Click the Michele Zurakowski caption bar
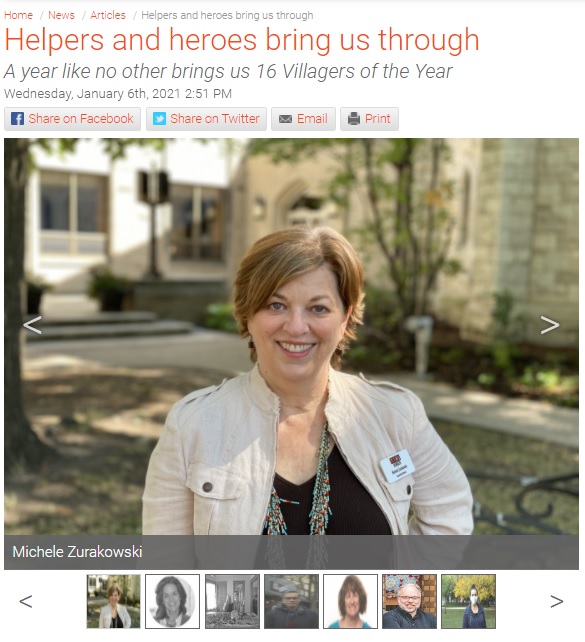This screenshot has width=585, height=642. pos(291,552)
